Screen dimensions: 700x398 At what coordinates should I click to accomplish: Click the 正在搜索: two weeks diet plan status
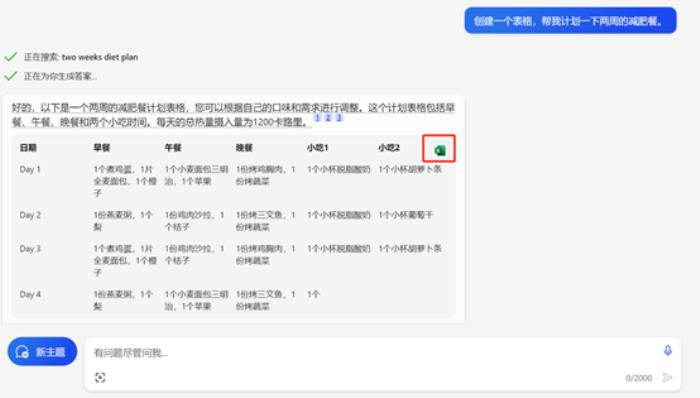coord(81,57)
